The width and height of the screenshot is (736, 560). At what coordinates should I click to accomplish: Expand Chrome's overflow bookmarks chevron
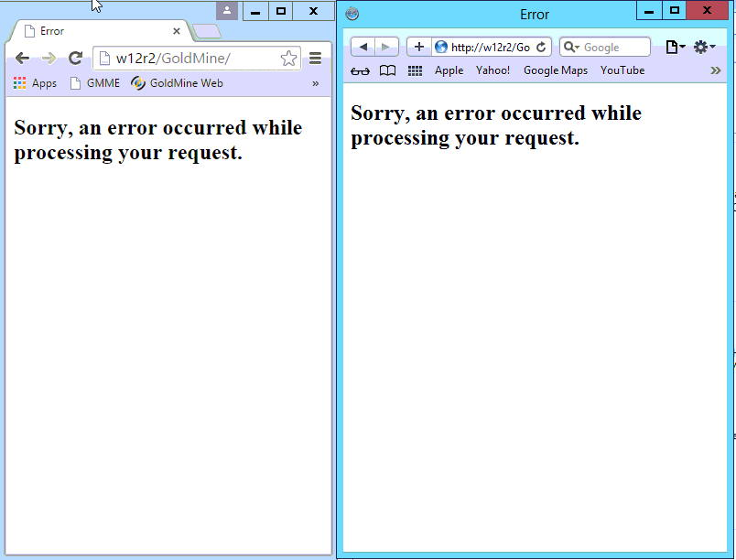315,82
